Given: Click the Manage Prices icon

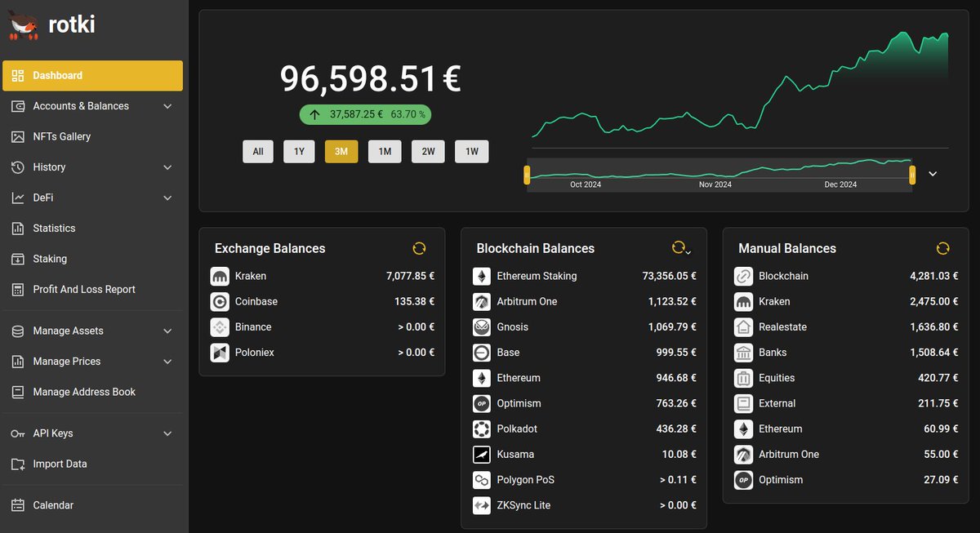Looking at the screenshot, I should tap(18, 362).
